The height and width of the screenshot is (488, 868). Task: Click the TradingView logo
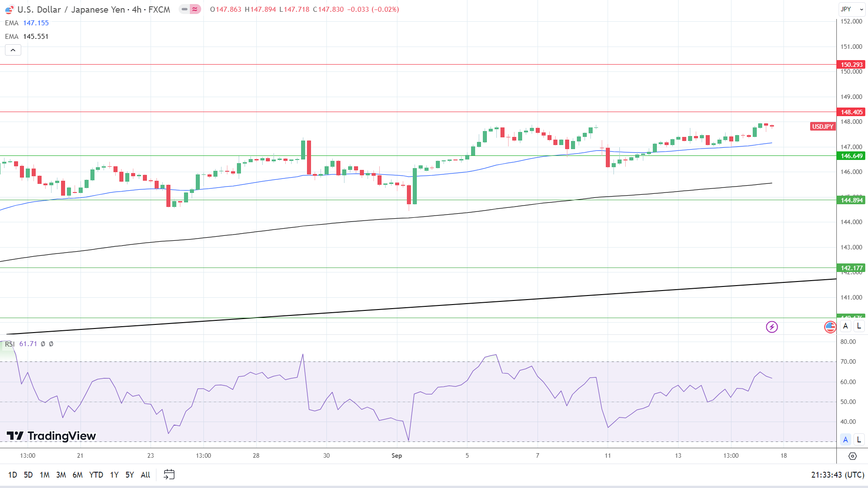click(x=51, y=436)
